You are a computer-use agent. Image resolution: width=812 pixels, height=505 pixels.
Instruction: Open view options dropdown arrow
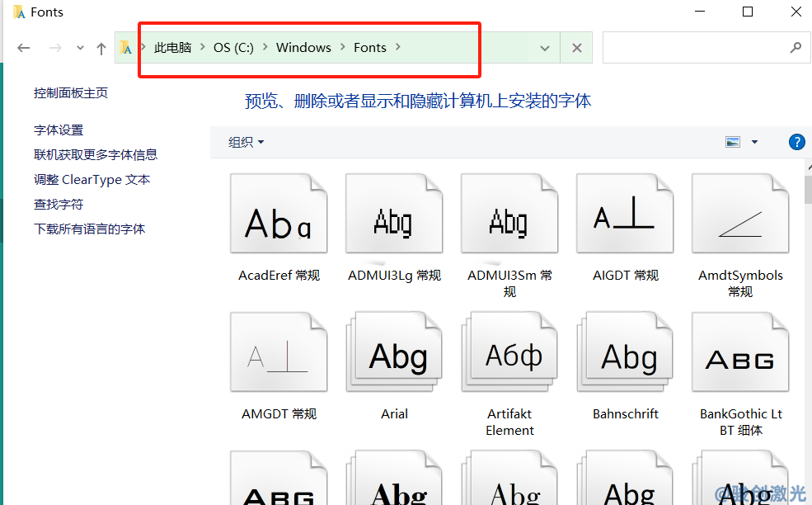754,142
